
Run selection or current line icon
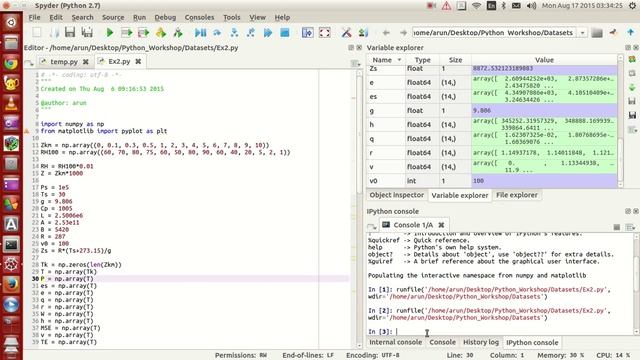point(161,32)
